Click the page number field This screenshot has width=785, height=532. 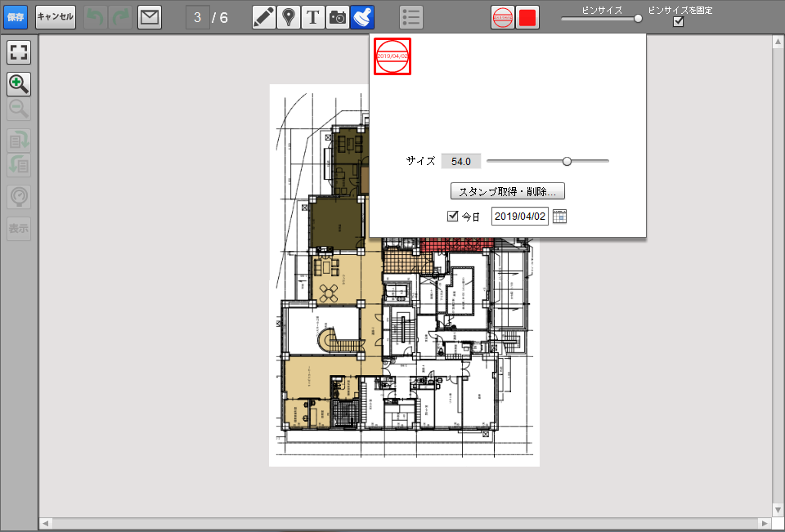point(197,17)
